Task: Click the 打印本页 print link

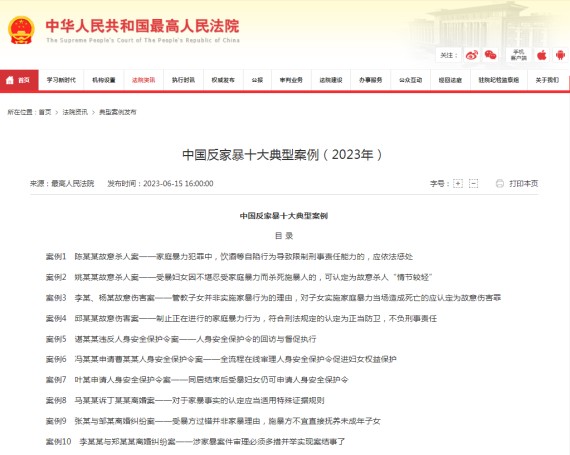Action: 523,184
